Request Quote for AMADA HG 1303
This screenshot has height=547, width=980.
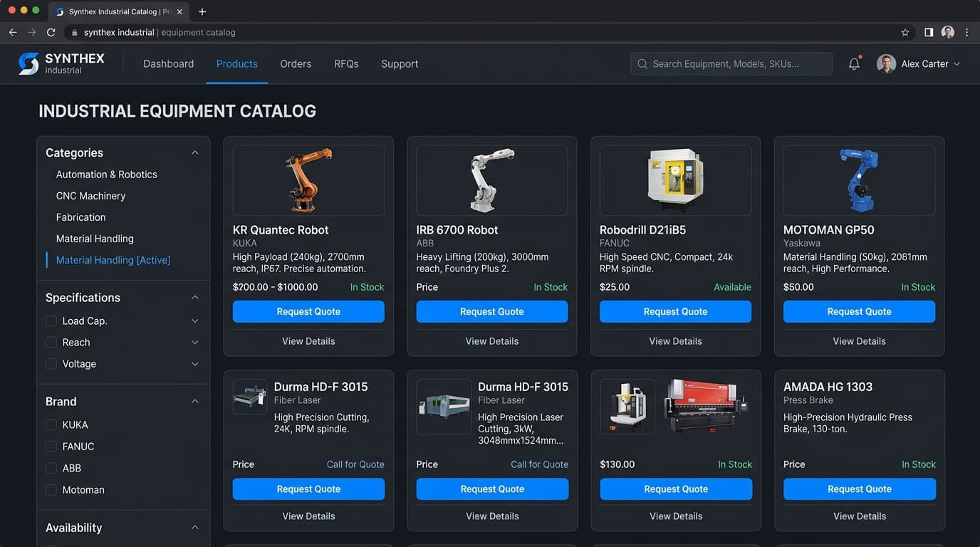click(860, 489)
